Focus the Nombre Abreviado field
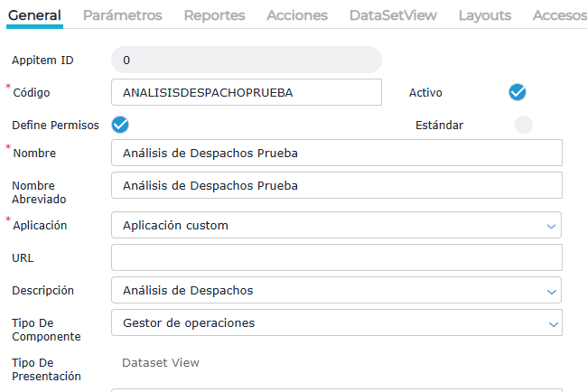The height and width of the screenshot is (392, 587). pos(336,185)
